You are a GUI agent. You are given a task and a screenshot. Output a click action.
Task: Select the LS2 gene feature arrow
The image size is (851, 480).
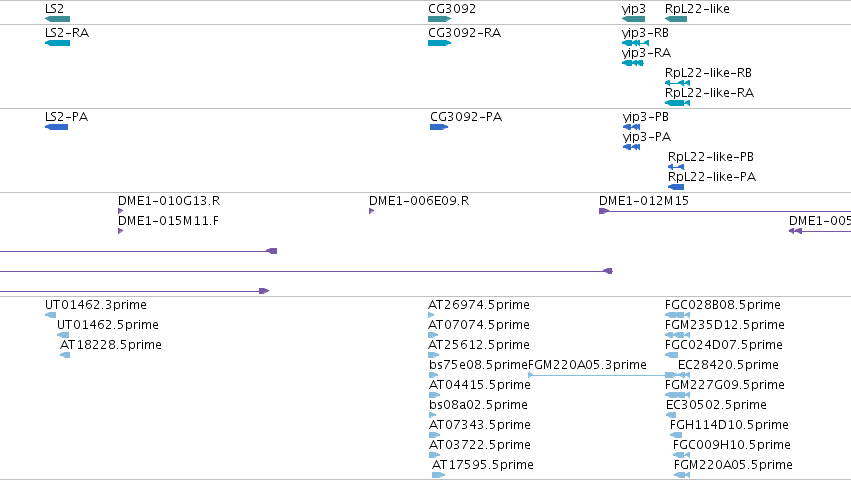pyautogui.click(x=58, y=19)
